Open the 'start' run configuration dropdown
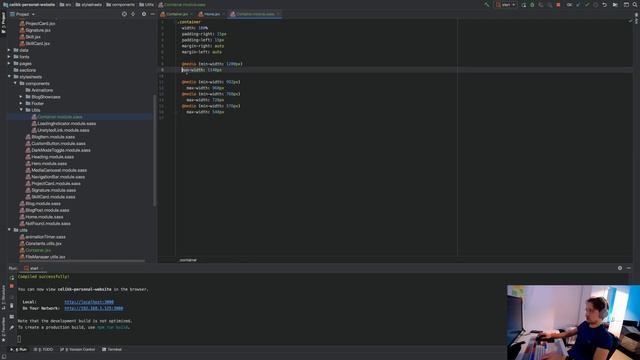Screen dimensions: 640x360 pyautogui.click(x=506, y=5)
